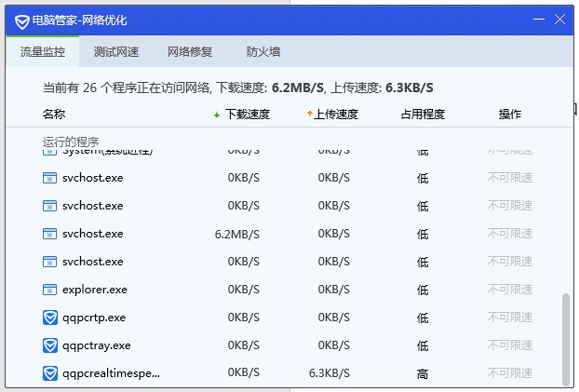This screenshot has height=392, width=579.
Task: Click the qqpcrtp.exe shield icon
Action: pos(50,318)
